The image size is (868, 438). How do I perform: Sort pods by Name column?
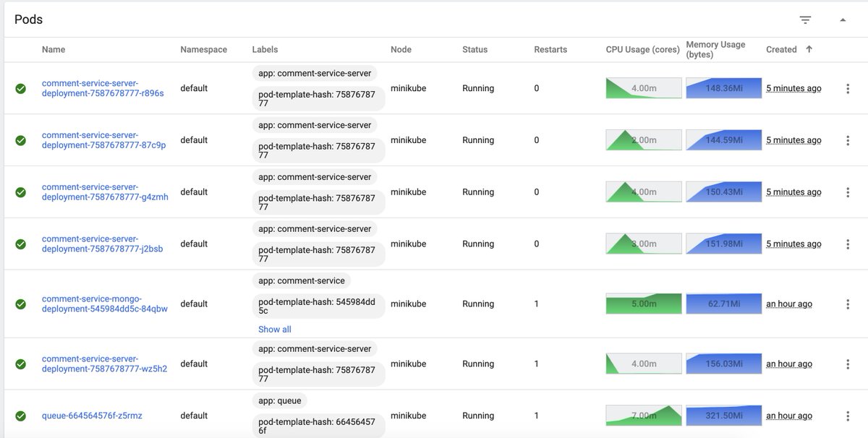[x=54, y=49]
